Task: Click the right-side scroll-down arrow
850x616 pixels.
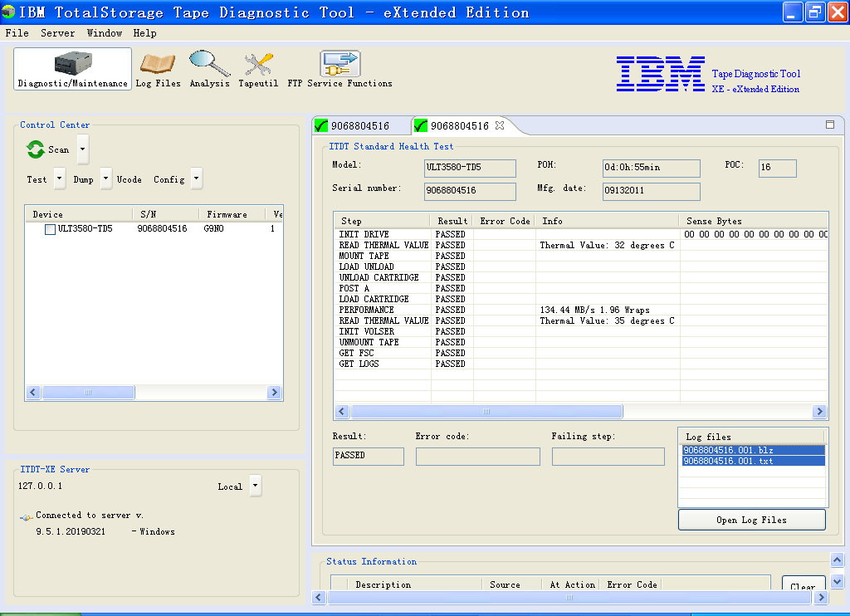Action: 837,582
